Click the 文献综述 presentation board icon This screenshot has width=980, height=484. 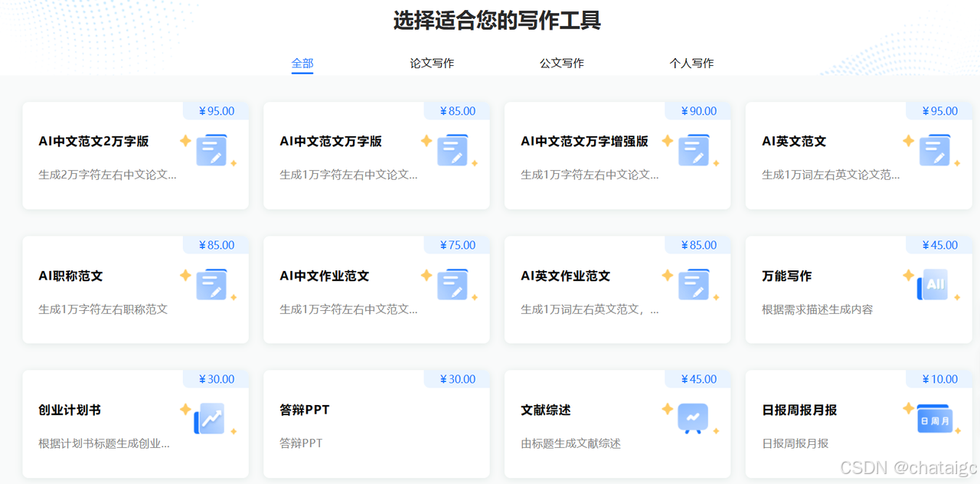tap(694, 419)
